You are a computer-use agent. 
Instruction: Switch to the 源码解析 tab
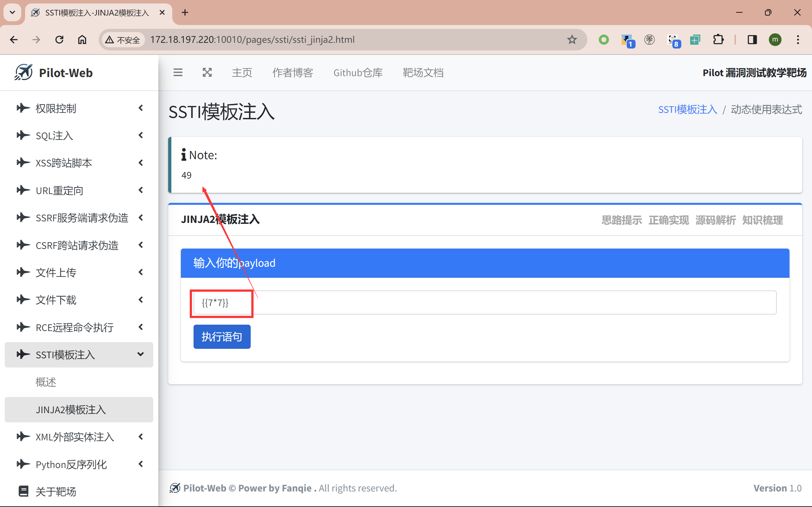[716, 220]
